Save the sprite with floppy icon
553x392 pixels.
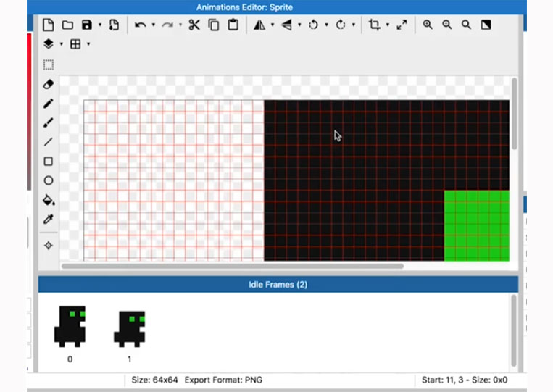[87, 25]
